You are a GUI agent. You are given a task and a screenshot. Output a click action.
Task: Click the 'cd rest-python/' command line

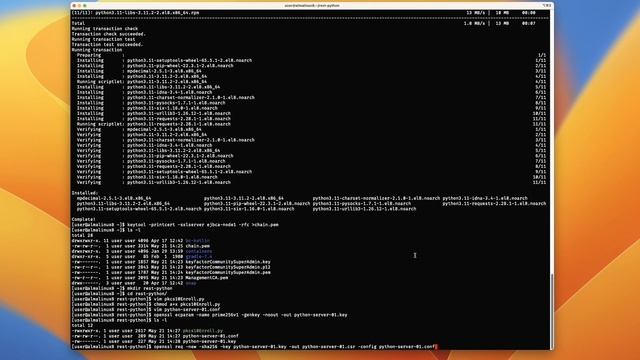click(x=119, y=294)
